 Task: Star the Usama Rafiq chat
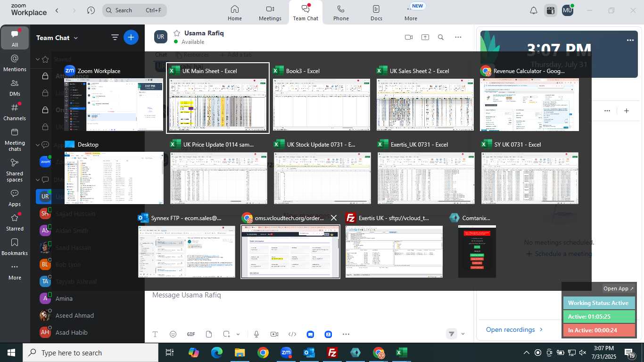click(x=177, y=33)
